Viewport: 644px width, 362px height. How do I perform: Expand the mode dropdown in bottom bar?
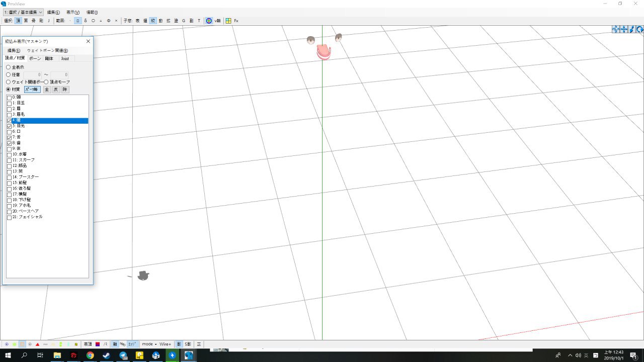pos(149,344)
